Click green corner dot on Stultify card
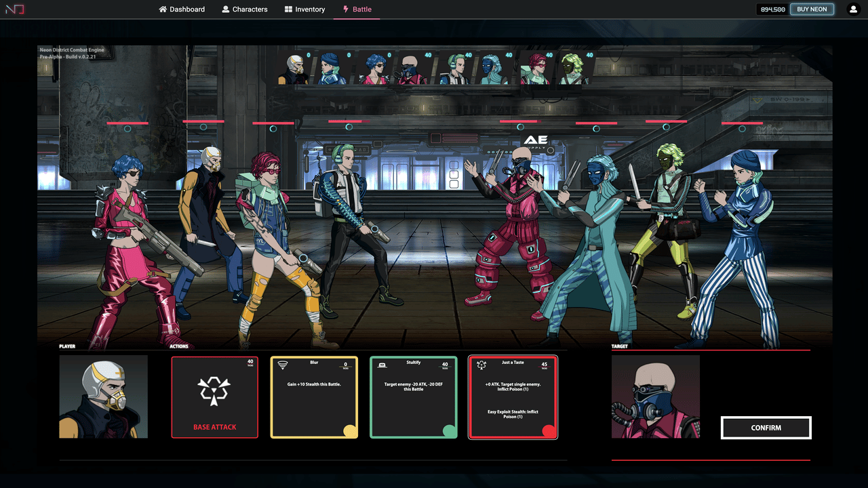868x488 pixels. (x=450, y=431)
